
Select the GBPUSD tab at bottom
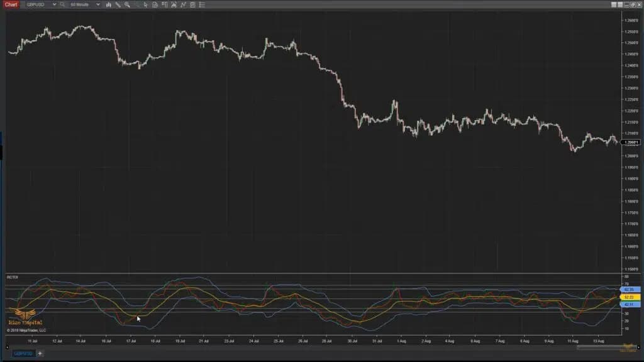pyautogui.click(x=24, y=353)
